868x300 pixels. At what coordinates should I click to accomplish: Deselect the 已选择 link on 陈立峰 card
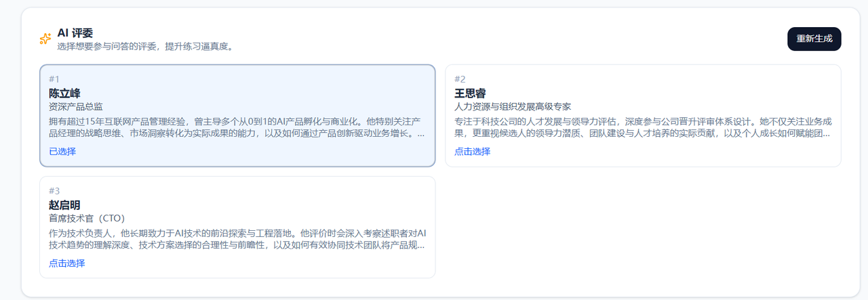point(62,151)
